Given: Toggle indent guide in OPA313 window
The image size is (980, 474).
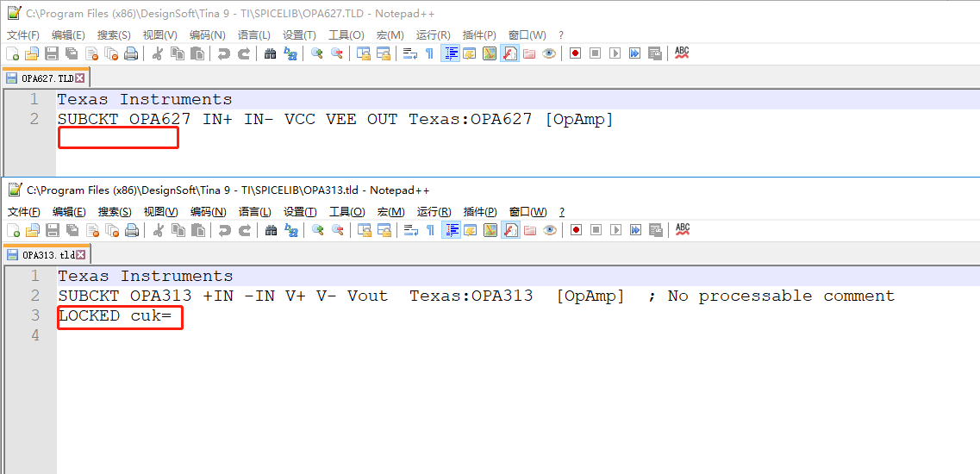Looking at the screenshot, I should pyautogui.click(x=451, y=230).
